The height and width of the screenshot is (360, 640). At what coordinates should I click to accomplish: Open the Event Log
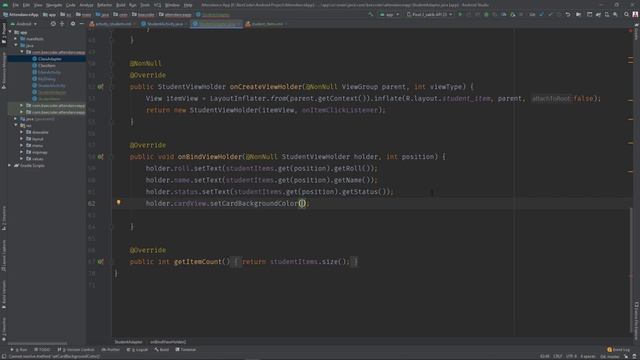coord(619,350)
